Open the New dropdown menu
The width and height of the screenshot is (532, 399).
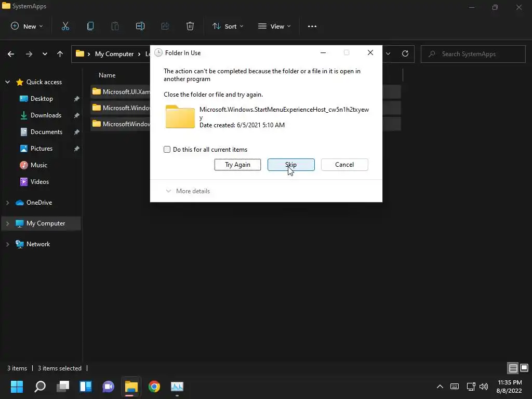27,26
